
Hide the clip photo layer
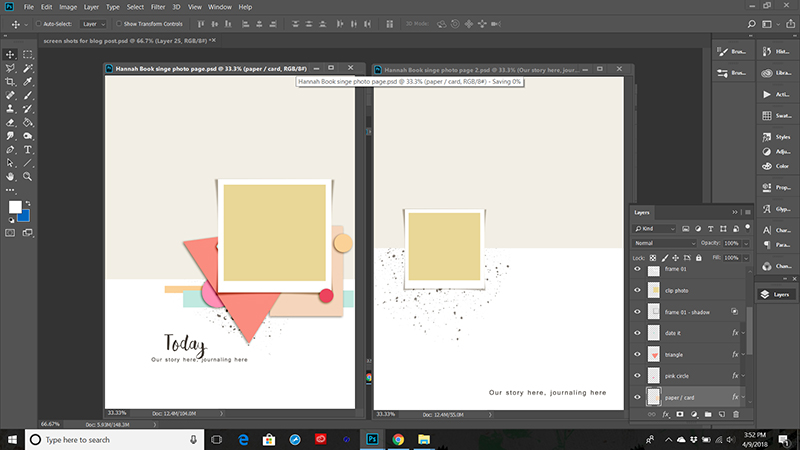point(637,290)
